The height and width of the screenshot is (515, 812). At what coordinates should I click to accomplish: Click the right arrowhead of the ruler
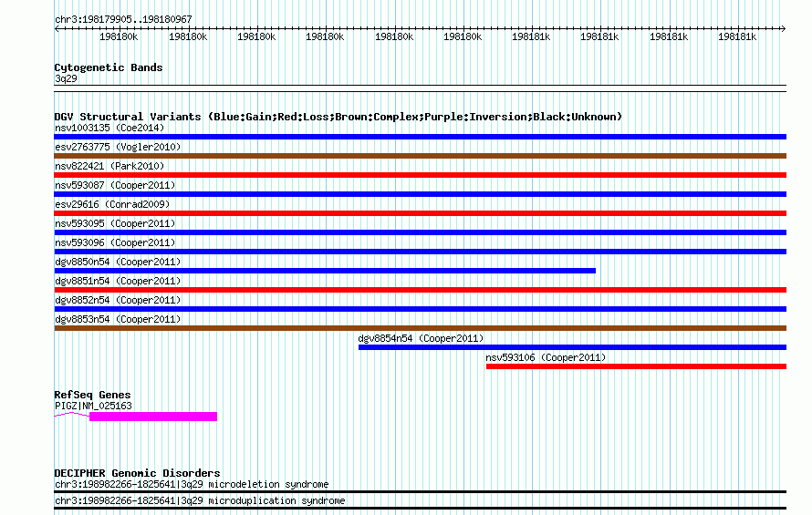783,28
